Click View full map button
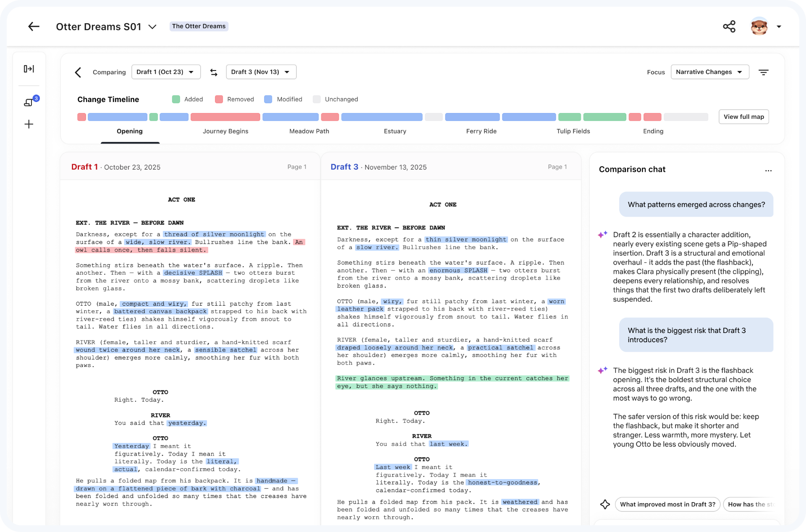The image size is (806, 532). pos(743,117)
